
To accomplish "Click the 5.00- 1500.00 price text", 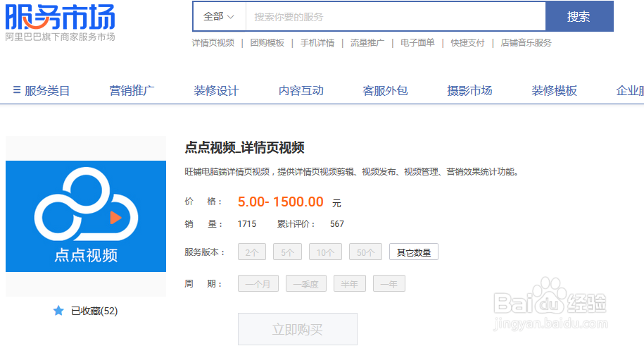I will tap(281, 202).
